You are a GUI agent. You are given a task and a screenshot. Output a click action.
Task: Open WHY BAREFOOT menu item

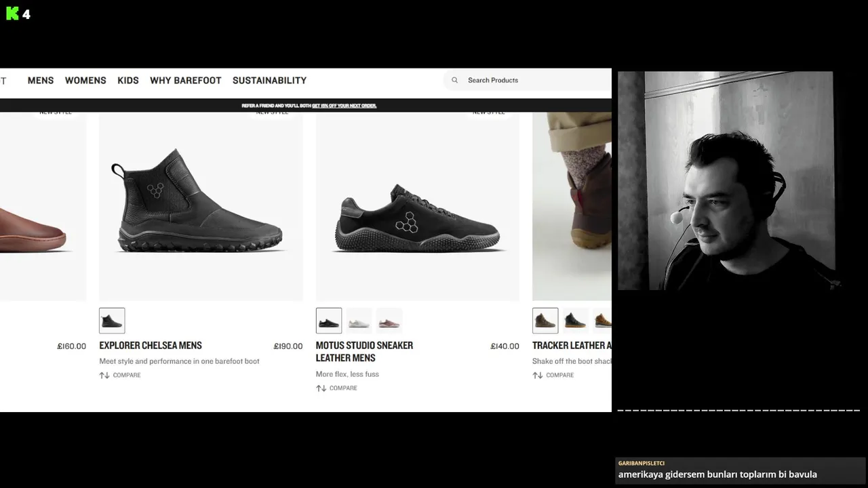186,80
